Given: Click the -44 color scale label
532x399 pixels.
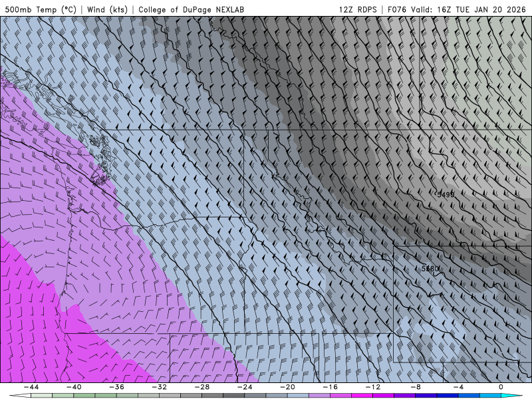Looking at the screenshot, I should click(31, 387).
